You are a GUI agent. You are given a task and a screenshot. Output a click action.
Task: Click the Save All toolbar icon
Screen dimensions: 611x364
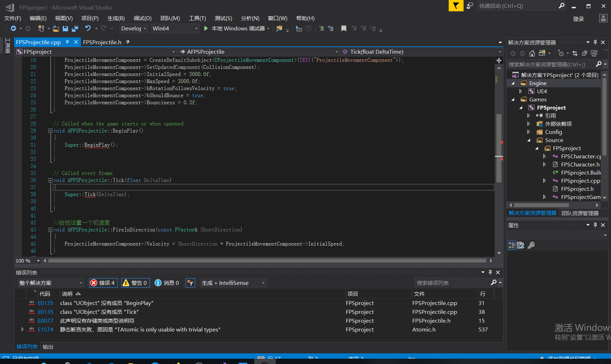click(x=75, y=28)
